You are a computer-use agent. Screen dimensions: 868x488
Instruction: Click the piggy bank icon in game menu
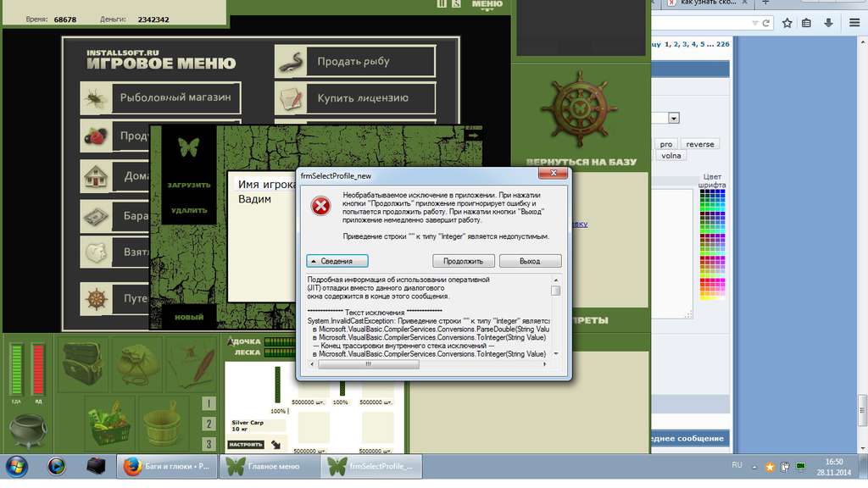click(x=96, y=252)
